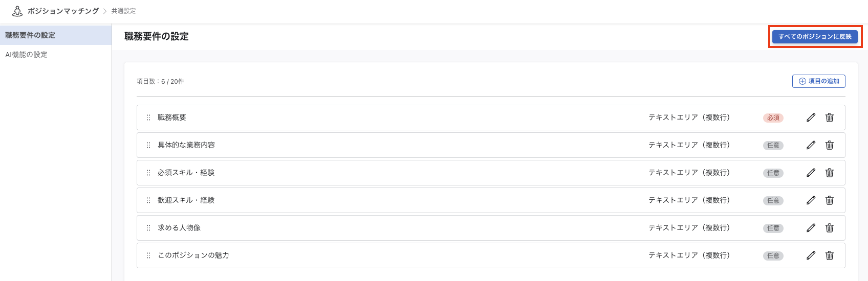Edit the 歓迎スキル・経験 row

pos(811,200)
